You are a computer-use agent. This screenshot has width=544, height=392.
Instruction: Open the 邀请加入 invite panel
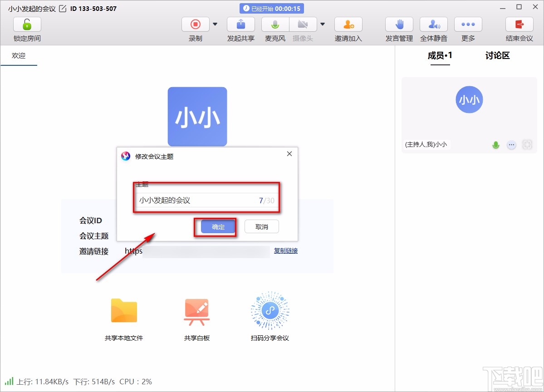(x=348, y=24)
